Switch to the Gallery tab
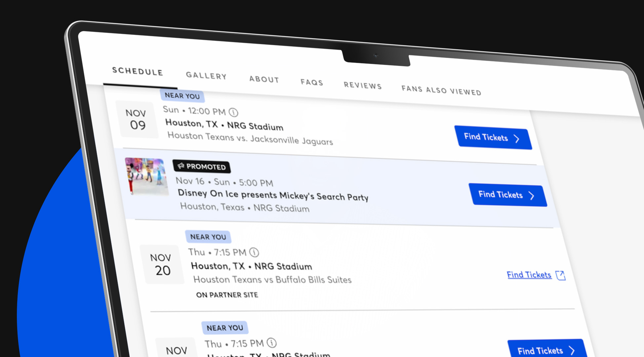Viewport: 644px width, 357px height. click(206, 76)
